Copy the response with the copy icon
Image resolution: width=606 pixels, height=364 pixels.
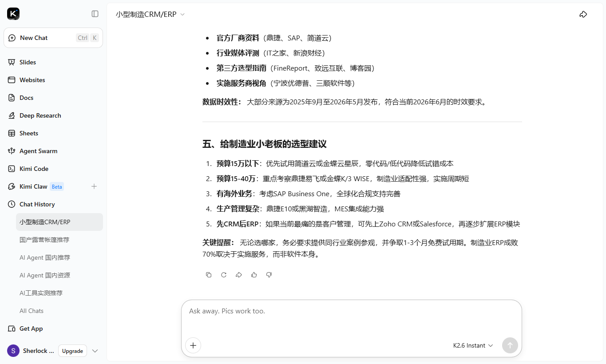point(209,275)
